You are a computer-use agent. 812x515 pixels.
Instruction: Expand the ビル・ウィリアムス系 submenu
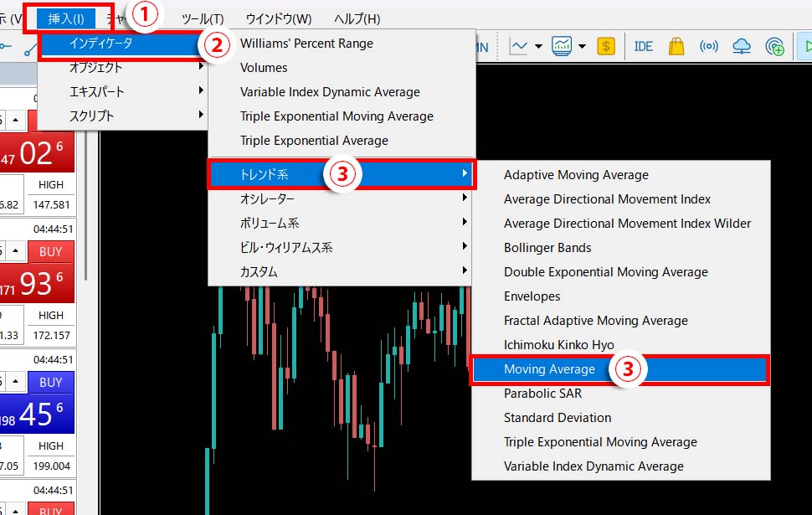(x=341, y=247)
